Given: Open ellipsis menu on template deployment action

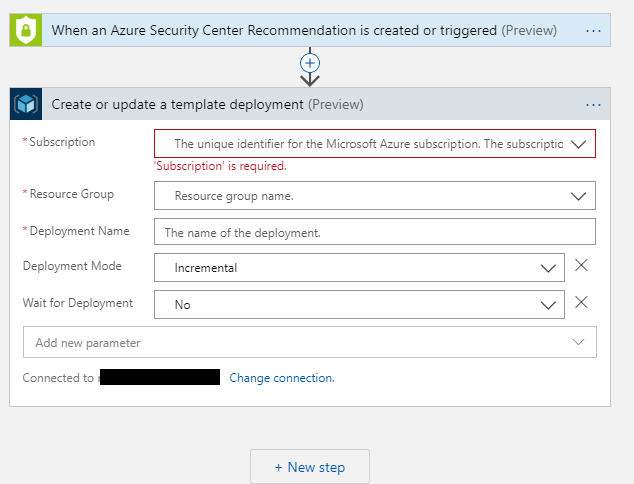Looking at the screenshot, I should click(x=593, y=105).
